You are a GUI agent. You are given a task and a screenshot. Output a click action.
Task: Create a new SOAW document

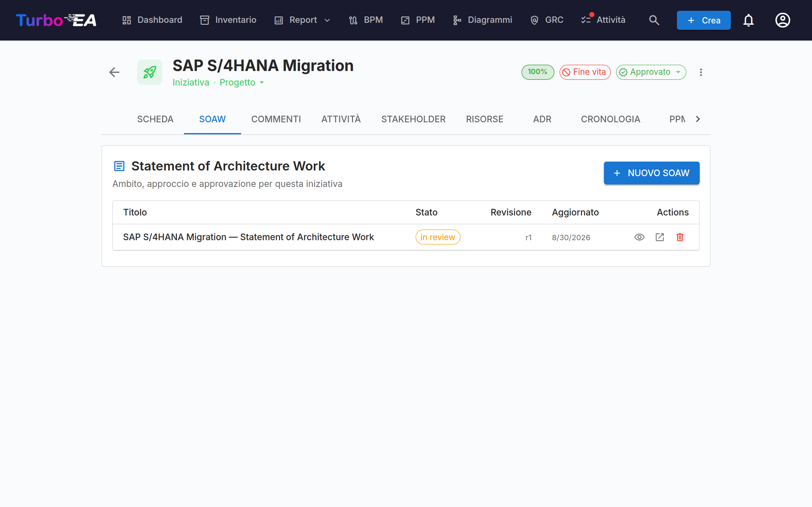(651, 173)
